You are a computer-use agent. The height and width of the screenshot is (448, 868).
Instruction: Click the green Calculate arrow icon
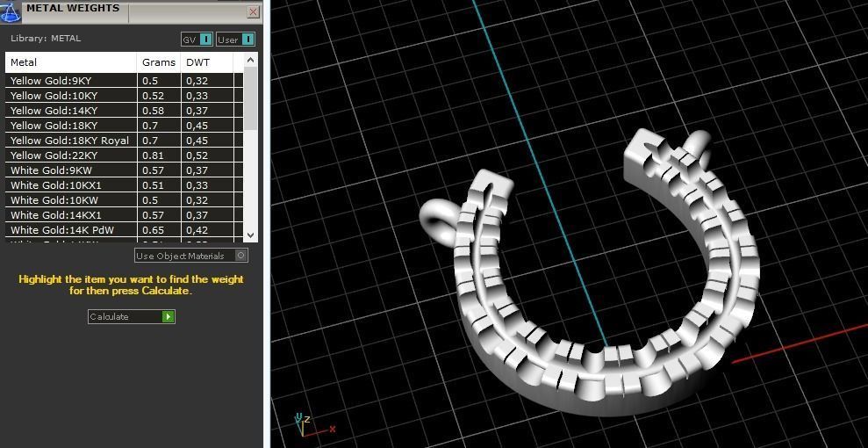169,316
